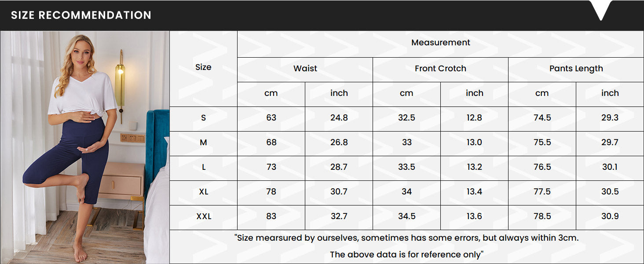Click the Measurement column header
The width and height of the screenshot is (644, 264).
pyautogui.click(x=440, y=43)
